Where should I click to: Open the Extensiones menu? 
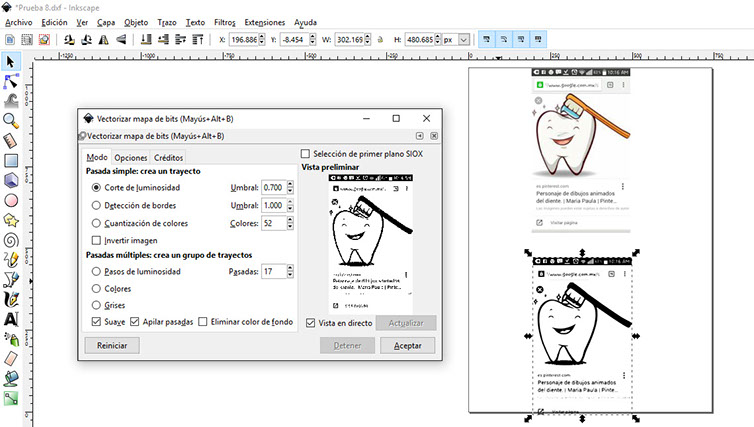(x=264, y=22)
